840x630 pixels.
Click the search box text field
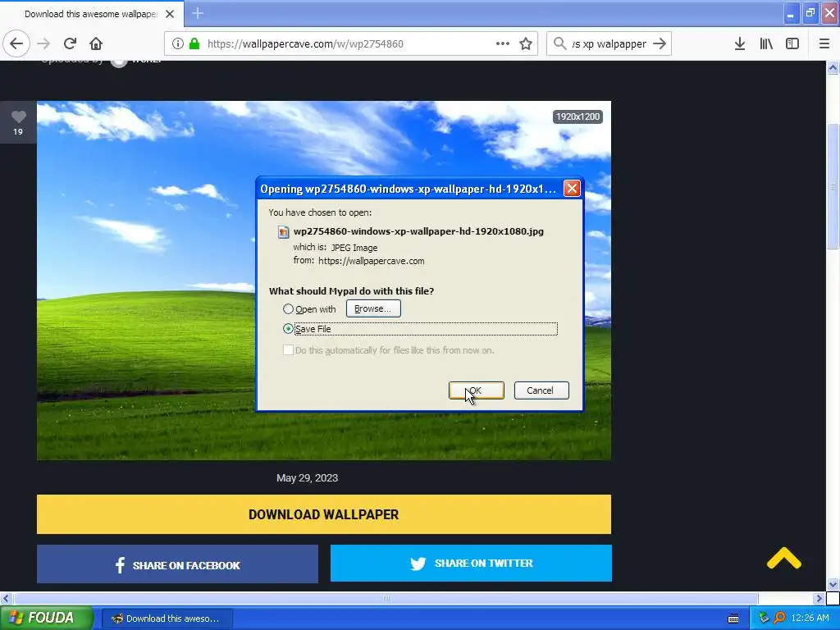(609, 44)
